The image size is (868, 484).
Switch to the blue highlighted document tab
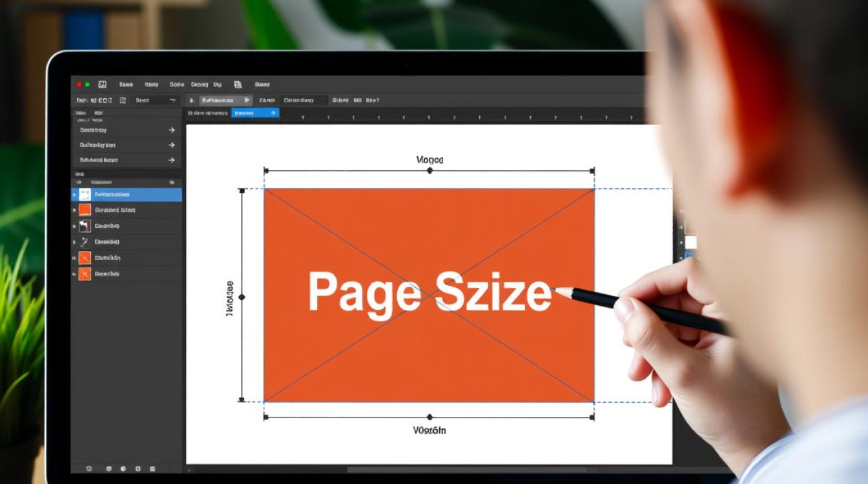coord(254,113)
